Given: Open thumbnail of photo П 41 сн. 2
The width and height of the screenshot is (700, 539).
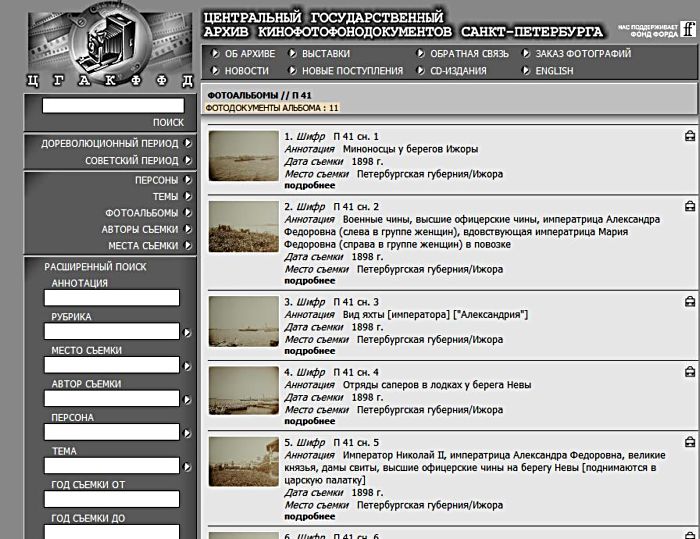Looking at the screenshot, I should pos(244,226).
